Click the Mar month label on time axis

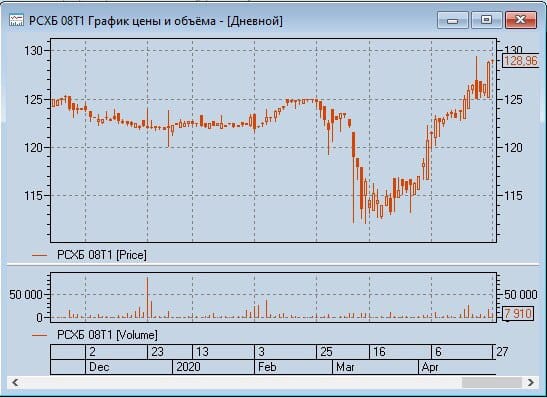pyautogui.click(x=345, y=367)
